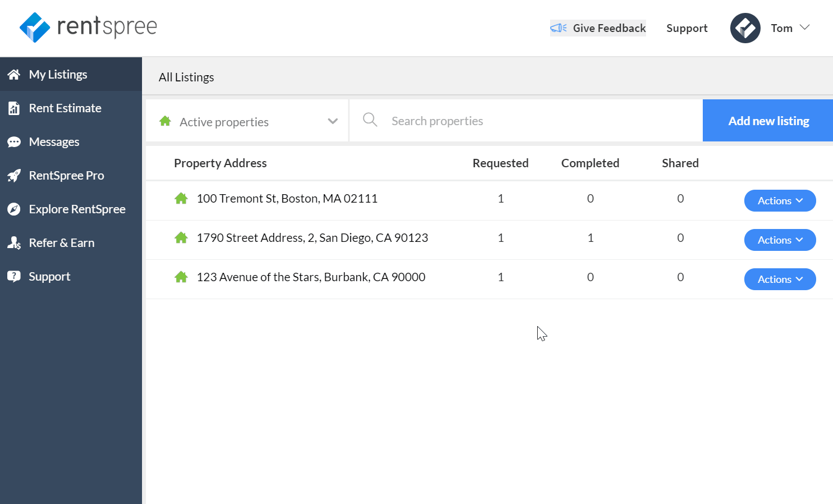Viewport: 833px width, 504px height.
Task: Click the Rent Estimate building icon
Action: 14,108
